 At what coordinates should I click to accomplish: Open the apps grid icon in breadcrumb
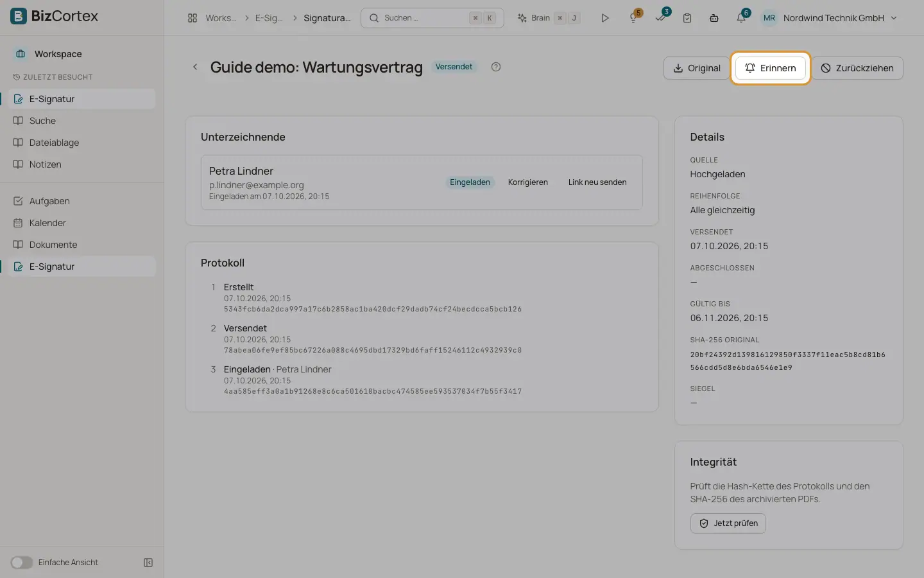[192, 18]
